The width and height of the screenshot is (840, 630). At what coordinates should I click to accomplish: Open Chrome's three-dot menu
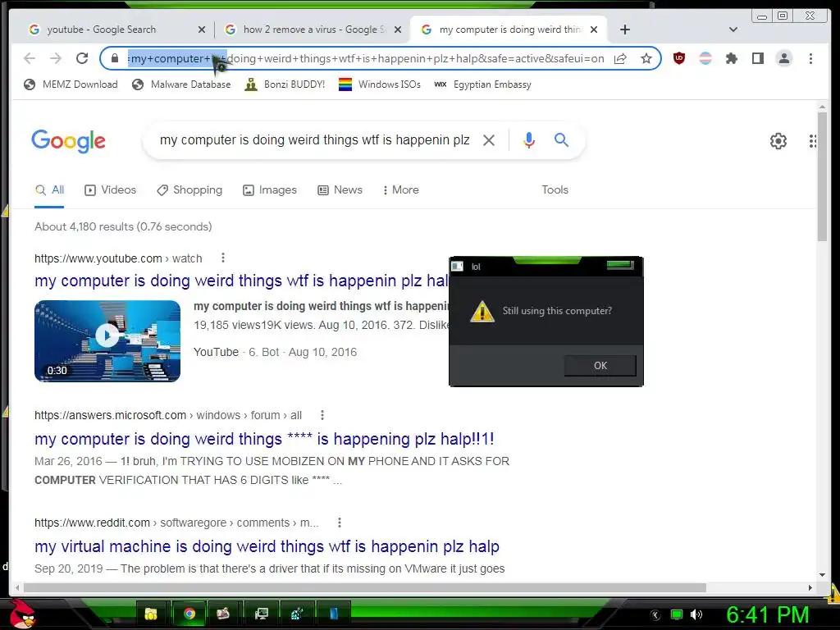point(810,58)
